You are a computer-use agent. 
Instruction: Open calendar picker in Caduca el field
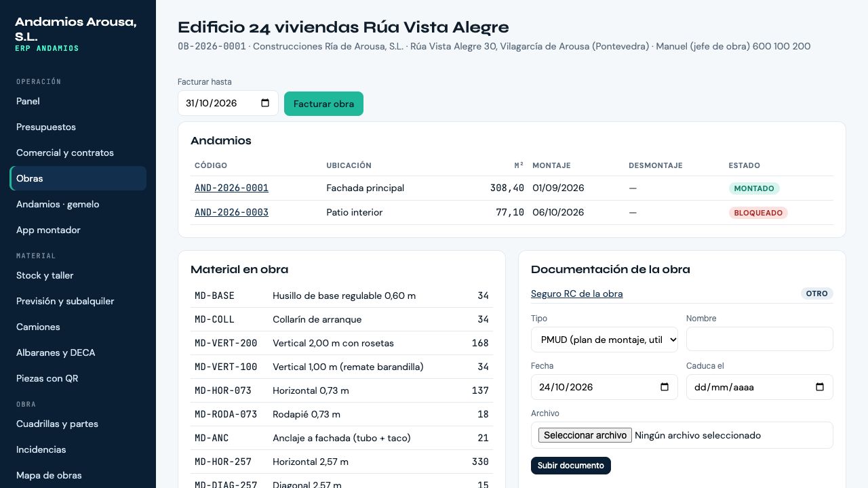click(820, 387)
